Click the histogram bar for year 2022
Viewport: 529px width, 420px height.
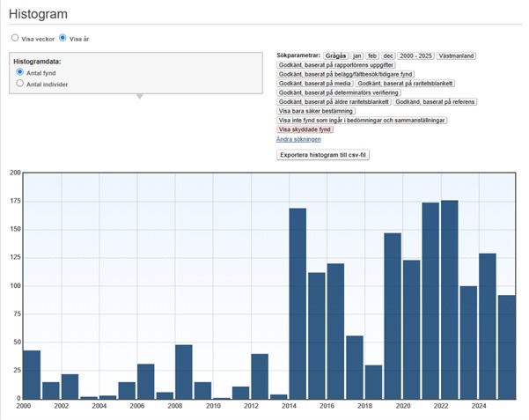coord(449,299)
